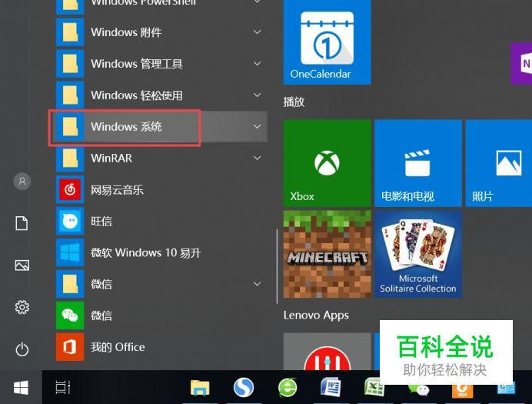The height and width of the screenshot is (404, 532).
Task: Launch 网易云音乐 via its red icon
Action: pos(70,189)
